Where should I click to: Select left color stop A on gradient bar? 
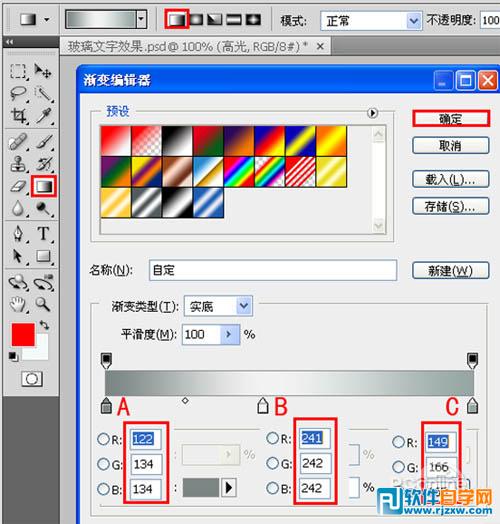pyautogui.click(x=106, y=405)
